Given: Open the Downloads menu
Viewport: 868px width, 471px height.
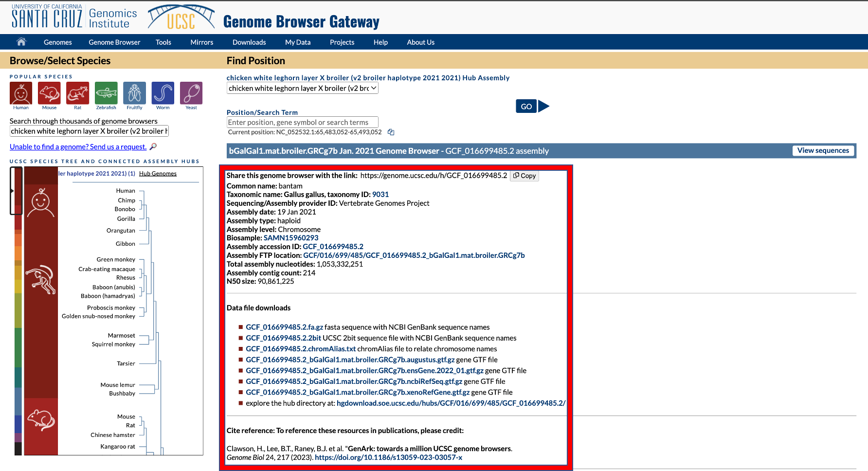Looking at the screenshot, I should click(249, 42).
